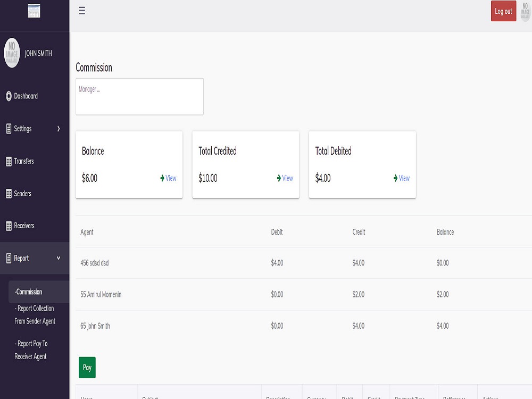Click the Transfers grid icon
532x399 pixels.
point(9,162)
